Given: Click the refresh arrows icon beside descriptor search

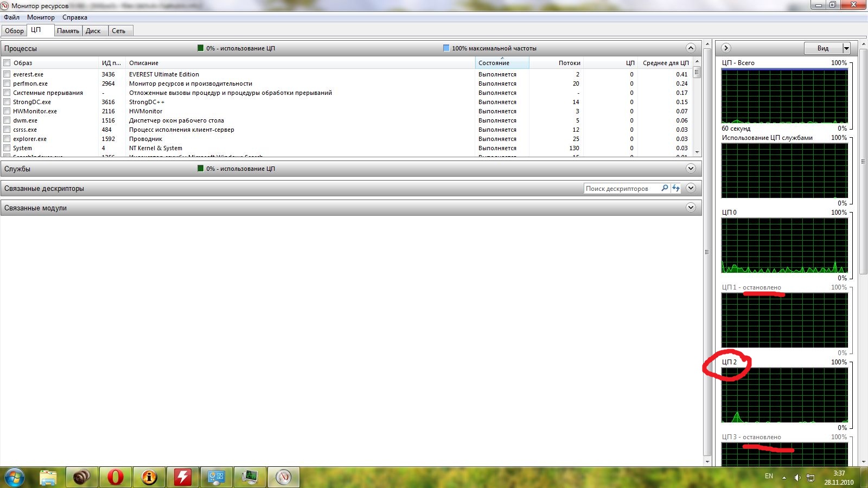Looking at the screenshot, I should point(676,188).
